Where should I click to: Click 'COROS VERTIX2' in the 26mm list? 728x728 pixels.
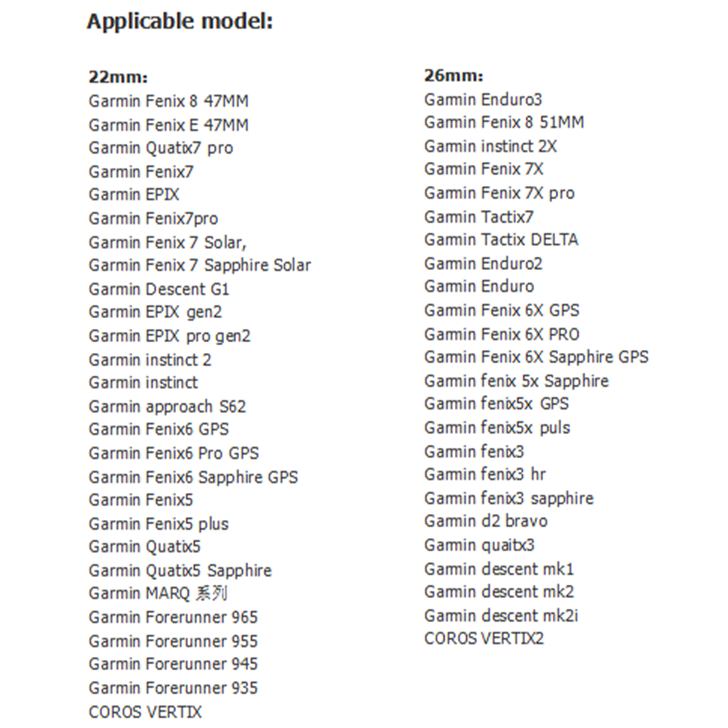pos(484,639)
